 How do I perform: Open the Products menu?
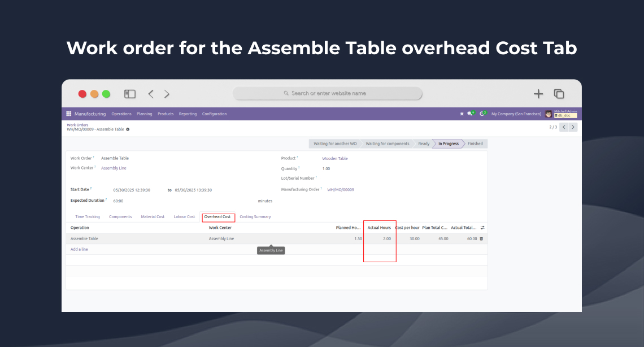[166, 114]
